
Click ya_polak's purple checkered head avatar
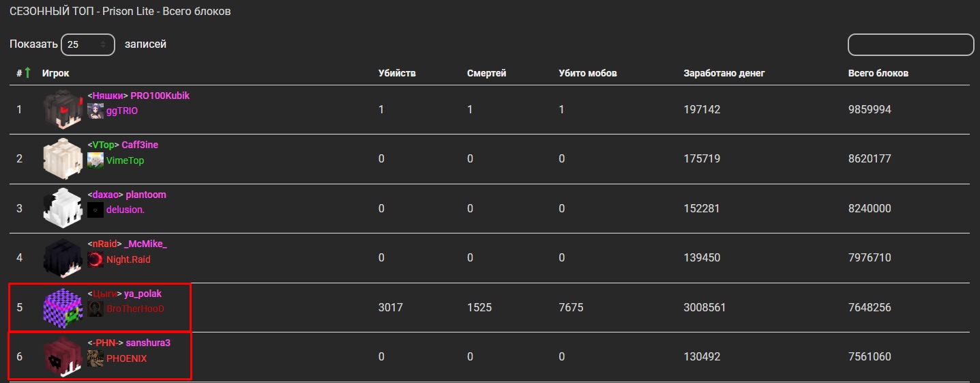pos(62,307)
